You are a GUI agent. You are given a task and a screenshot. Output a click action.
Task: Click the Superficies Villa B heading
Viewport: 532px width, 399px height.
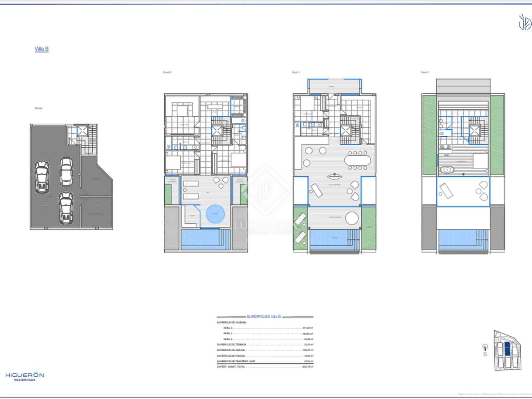pos(264,317)
